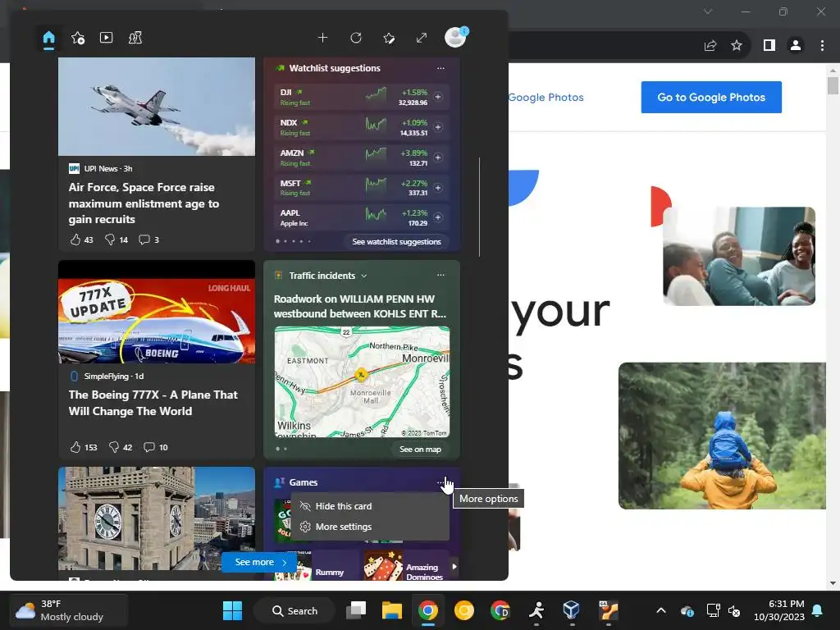The image size is (840, 630).
Task: Open Games card more options
Action: (x=441, y=482)
